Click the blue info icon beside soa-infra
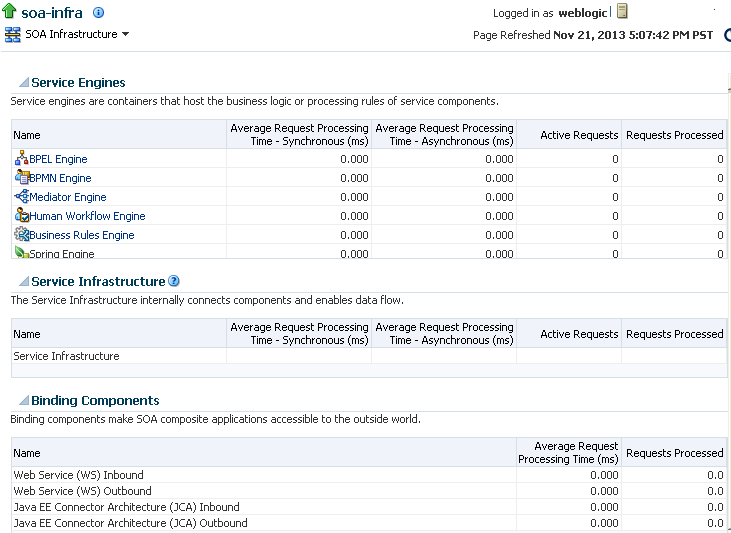This screenshot has height=533, width=731. pos(98,13)
